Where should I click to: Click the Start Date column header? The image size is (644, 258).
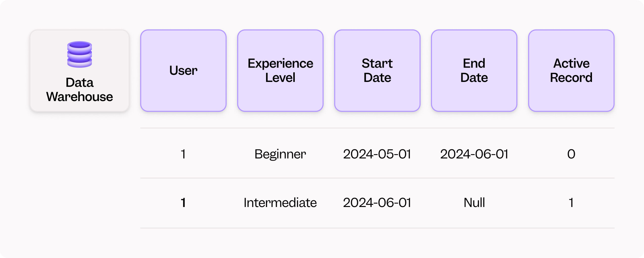click(x=377, y=71)
